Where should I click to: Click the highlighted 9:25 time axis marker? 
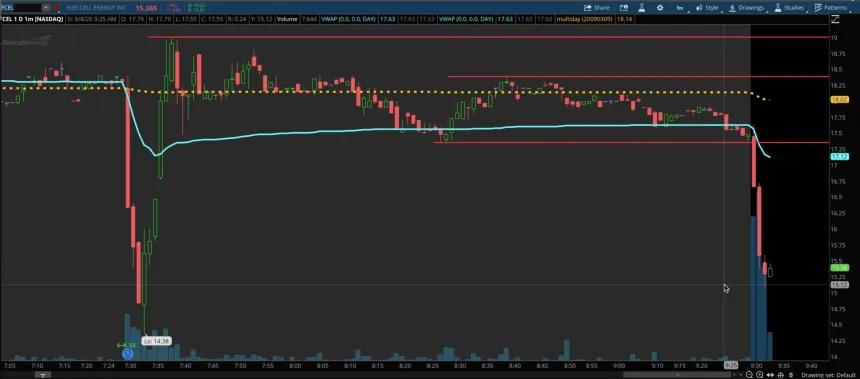731,365
